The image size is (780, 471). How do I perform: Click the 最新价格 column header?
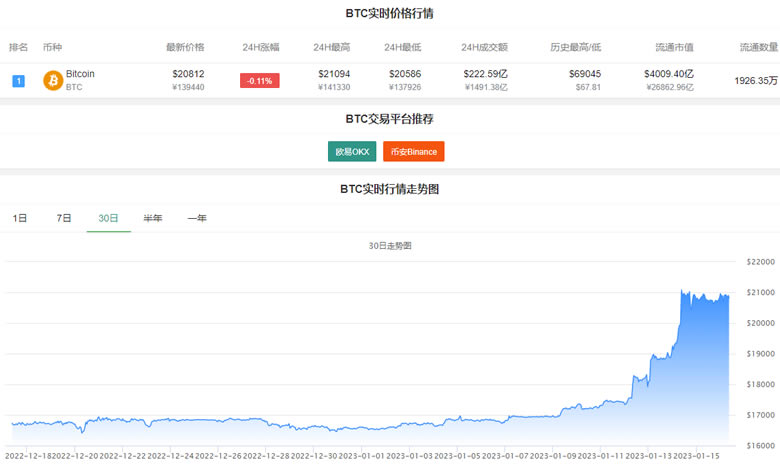(x=185, y=47)
